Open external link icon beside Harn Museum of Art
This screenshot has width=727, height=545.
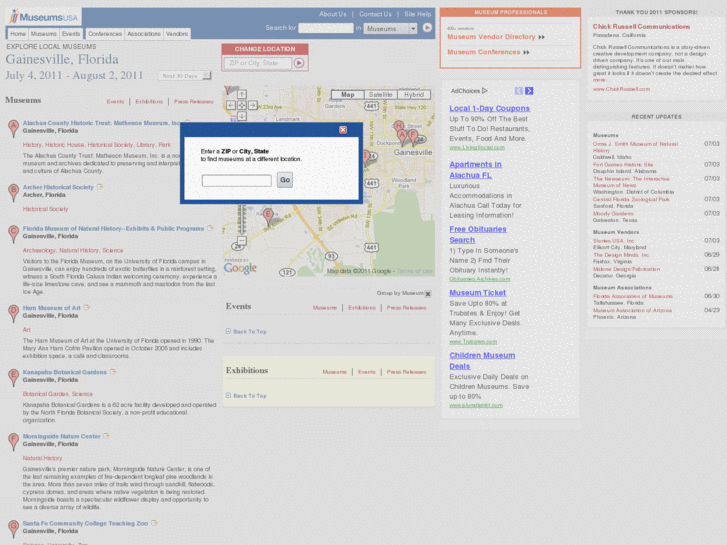point(87,308)
